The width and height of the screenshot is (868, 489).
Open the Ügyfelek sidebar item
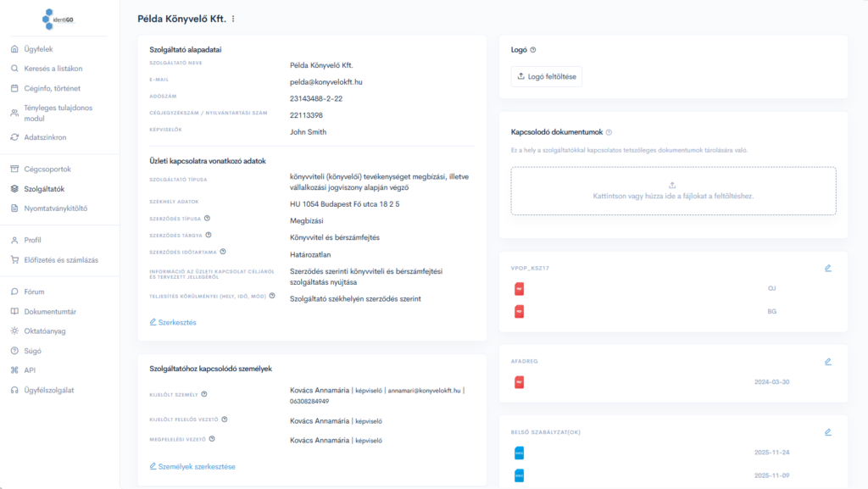pos(38,49)
